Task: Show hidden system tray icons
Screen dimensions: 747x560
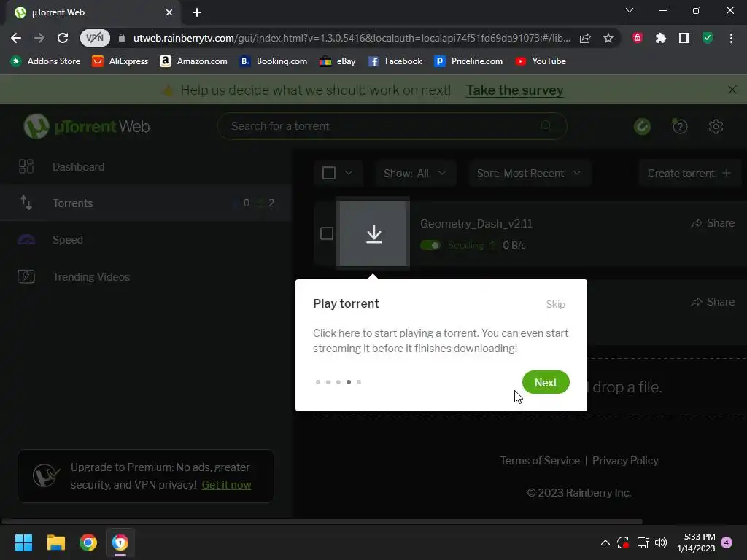Action: point(605,542)
